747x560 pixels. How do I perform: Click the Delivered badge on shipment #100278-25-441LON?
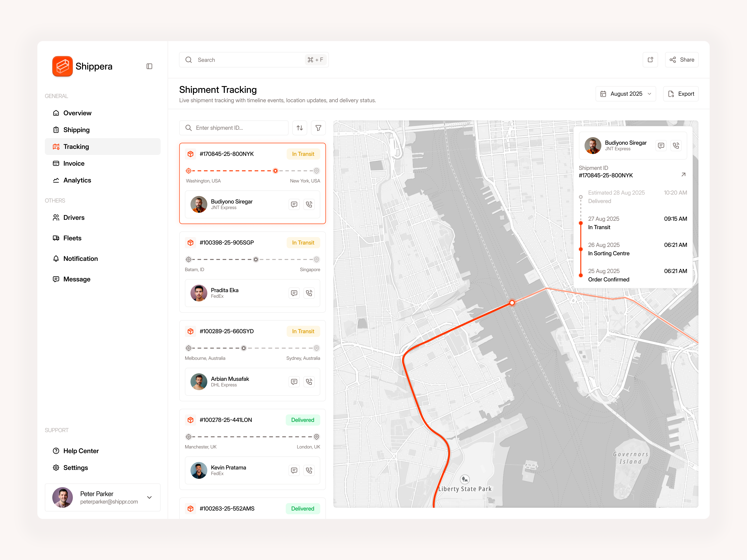[302, 420]
